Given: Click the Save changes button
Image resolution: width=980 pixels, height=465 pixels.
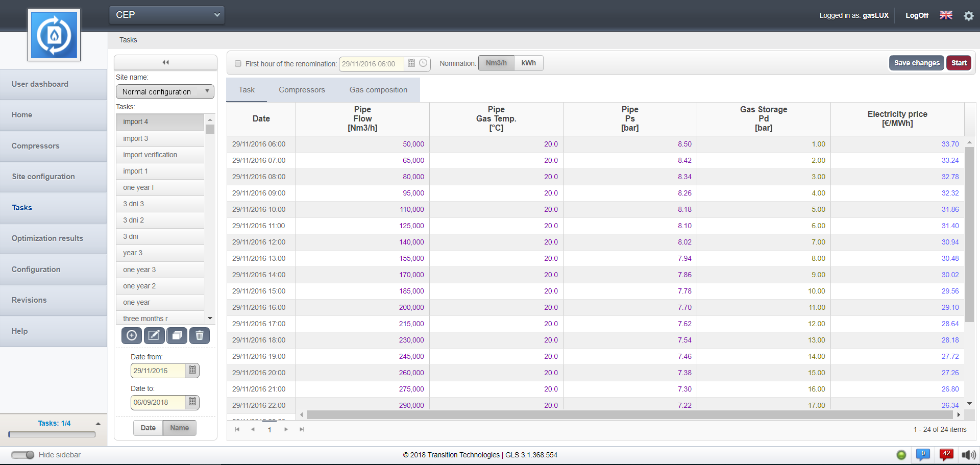Looking at the screenshot, I should coord(916,63).
